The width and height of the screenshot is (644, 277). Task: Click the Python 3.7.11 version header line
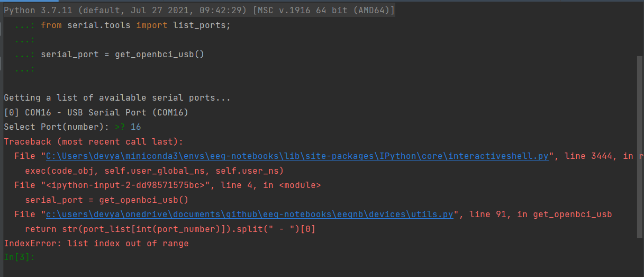tap(199, 11)
